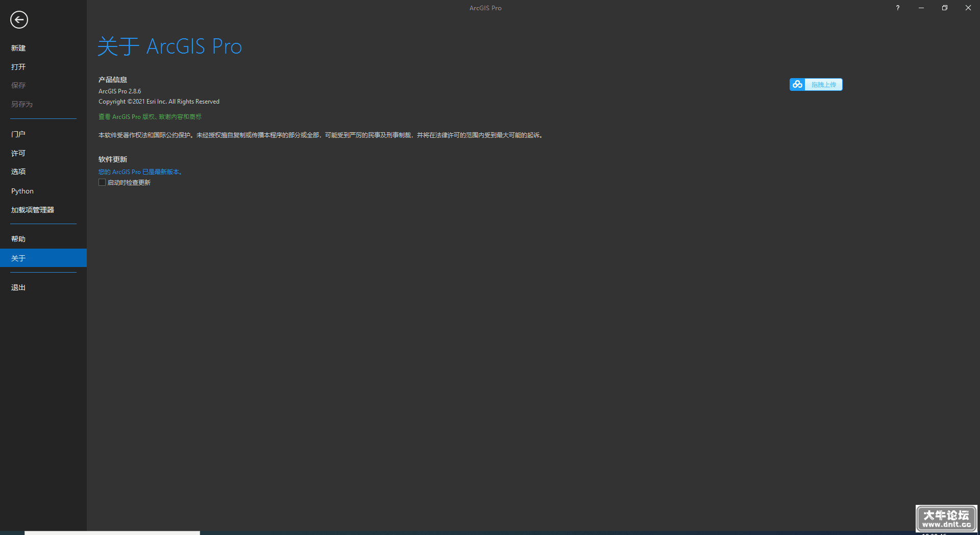This screenshot has width=980, height=535.
Task: Restore down the ArcGIS Pro window
Action: pyautogui.click(x=944, y=8)
